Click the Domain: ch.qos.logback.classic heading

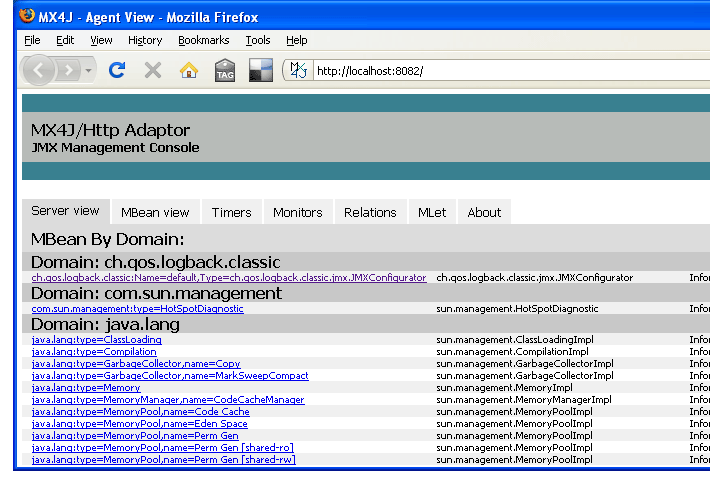156,262
